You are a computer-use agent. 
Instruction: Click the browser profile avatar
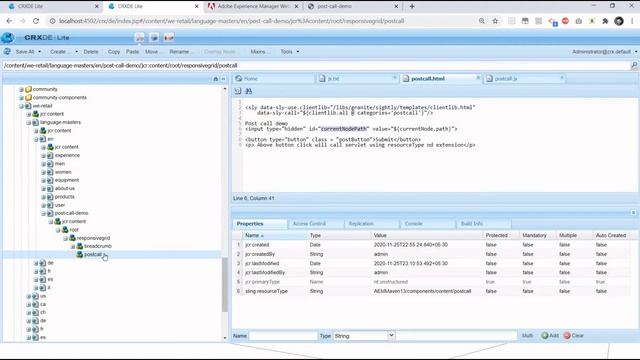619,21
